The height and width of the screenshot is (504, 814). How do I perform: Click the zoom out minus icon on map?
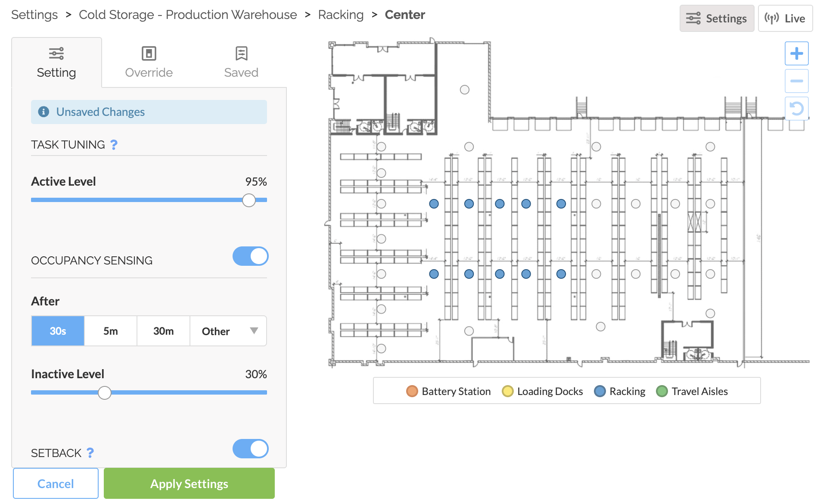tap(796, 81)
